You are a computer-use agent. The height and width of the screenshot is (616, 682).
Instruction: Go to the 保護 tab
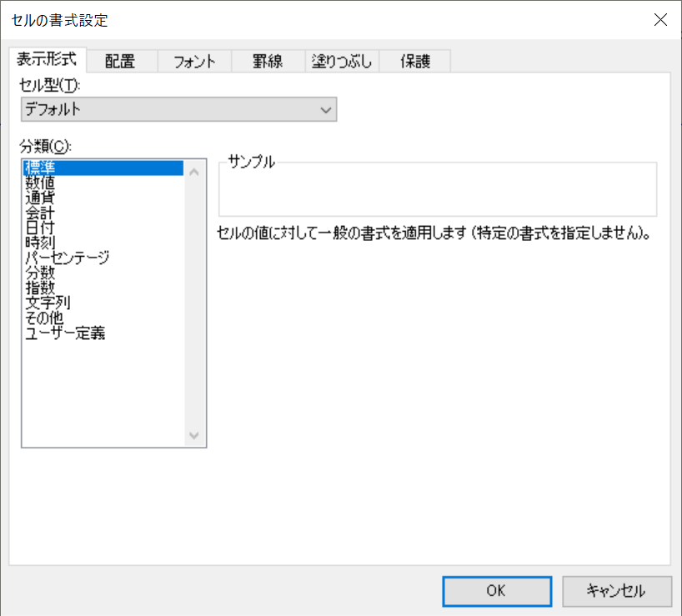click(x=415, y=62)
